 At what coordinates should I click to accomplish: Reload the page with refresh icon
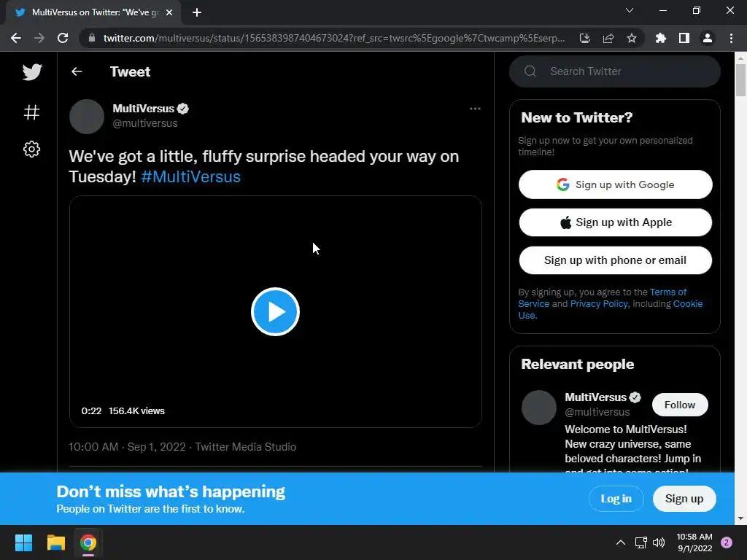click(x=63, y=38)
